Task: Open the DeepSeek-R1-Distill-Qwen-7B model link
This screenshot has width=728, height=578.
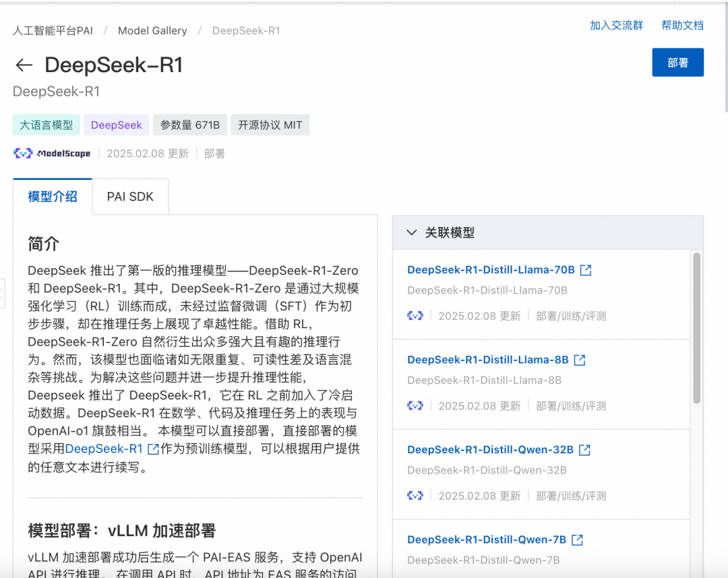Action: tap(487, 540)
